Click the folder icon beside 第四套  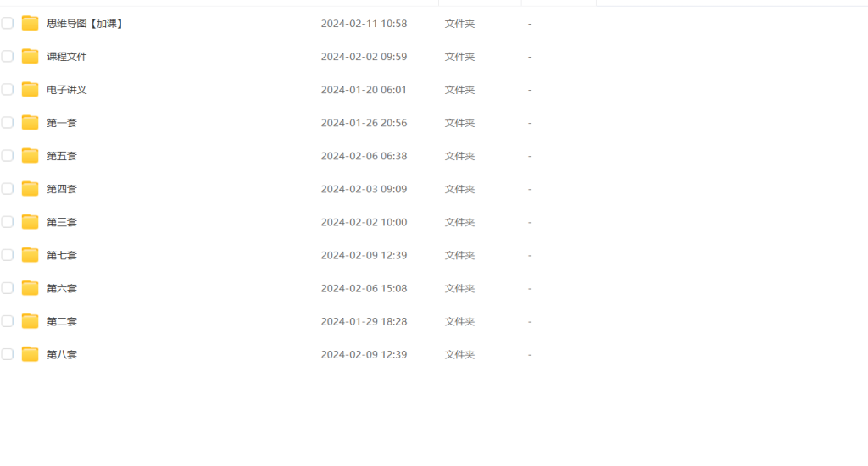coord(30,189)
